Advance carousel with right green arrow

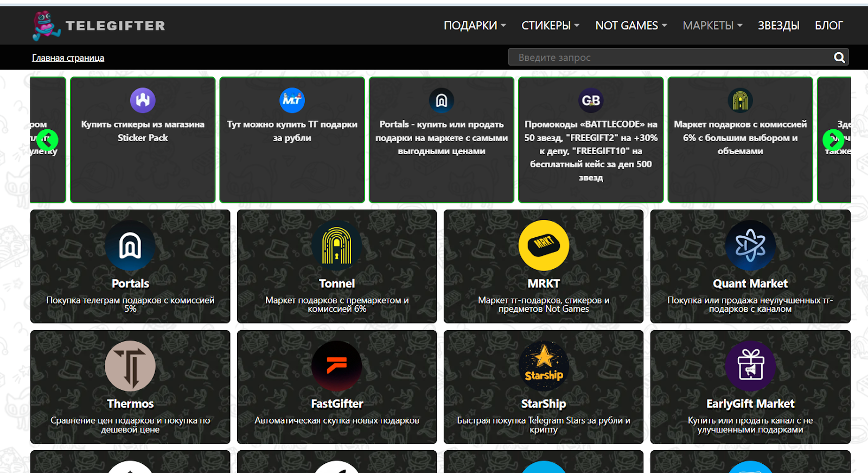tap(833, 140)
